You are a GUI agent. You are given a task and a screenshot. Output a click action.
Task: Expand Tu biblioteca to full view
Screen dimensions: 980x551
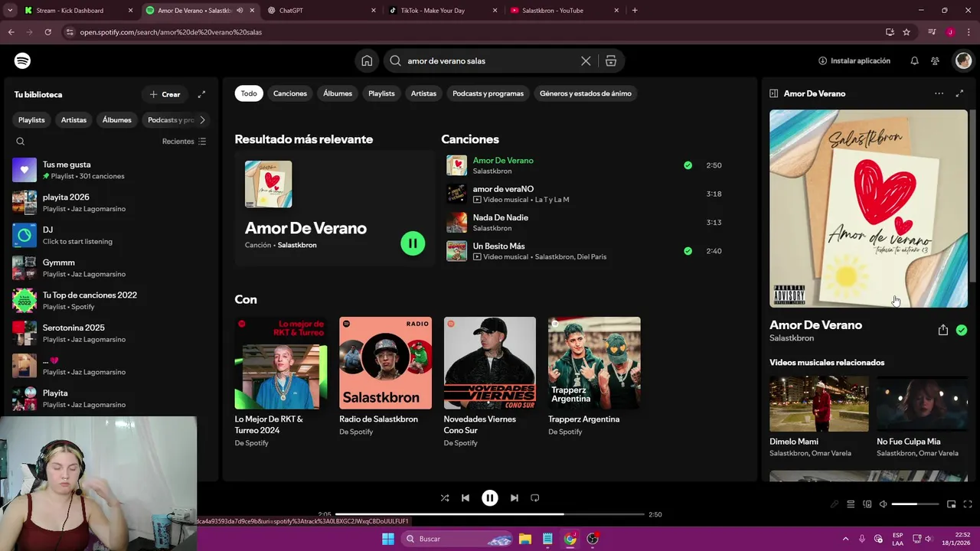pos(201,94)
